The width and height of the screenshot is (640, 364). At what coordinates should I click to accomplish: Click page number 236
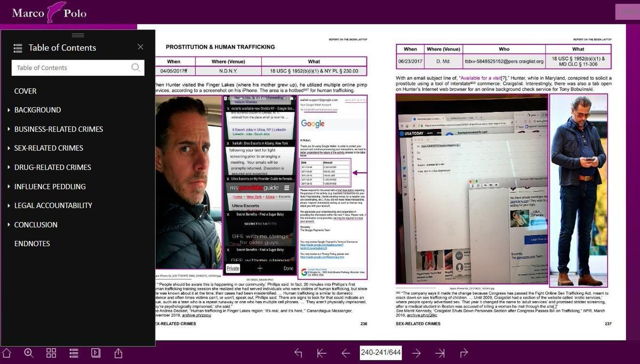pyautogui.click(x=364, y=323)
